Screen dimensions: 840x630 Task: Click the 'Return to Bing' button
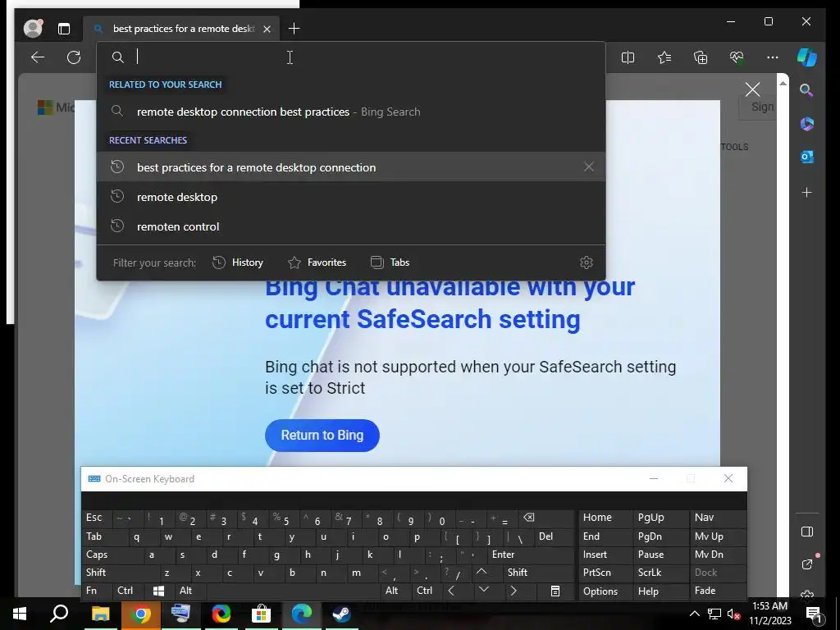click(x=322, y=435)
